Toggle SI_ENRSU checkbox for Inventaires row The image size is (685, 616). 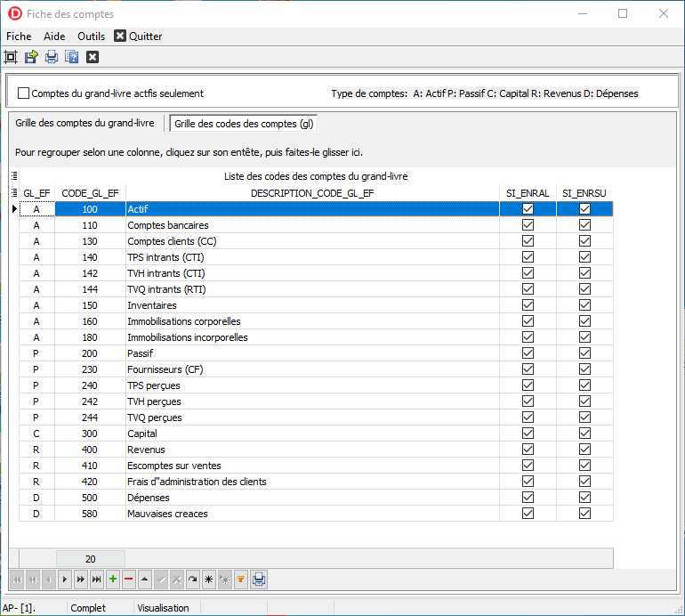[584, 305]
